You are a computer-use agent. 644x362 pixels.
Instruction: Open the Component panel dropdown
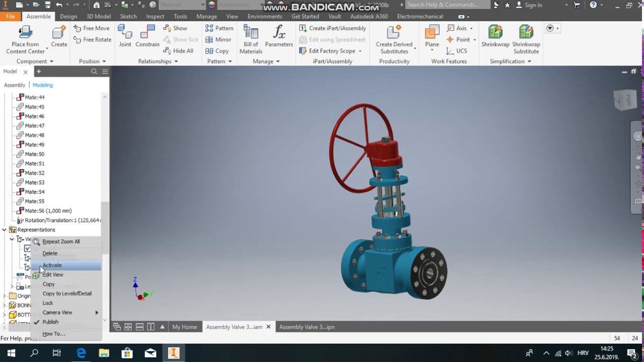[51, 61]
